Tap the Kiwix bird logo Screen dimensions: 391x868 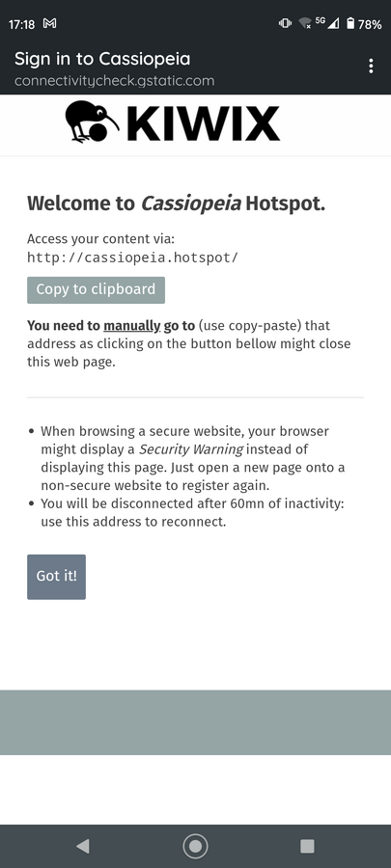[92, 122]
